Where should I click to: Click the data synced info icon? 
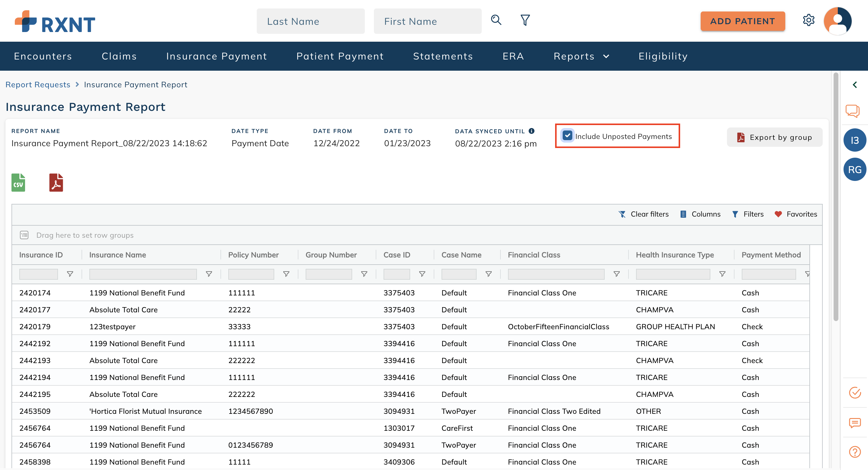532,131
